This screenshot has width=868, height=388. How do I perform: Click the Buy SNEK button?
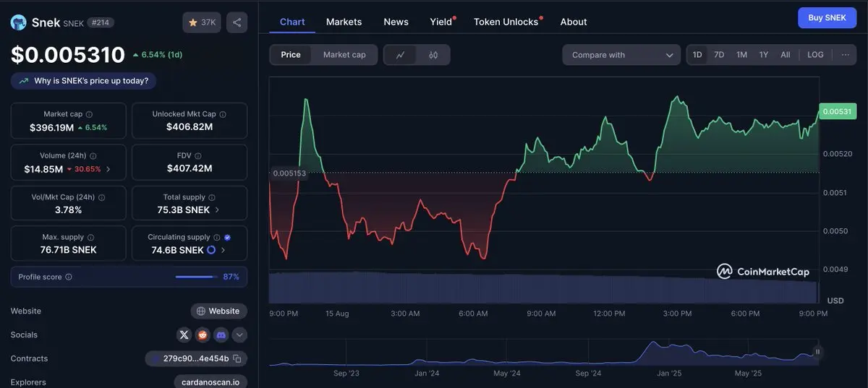(827, 18)
